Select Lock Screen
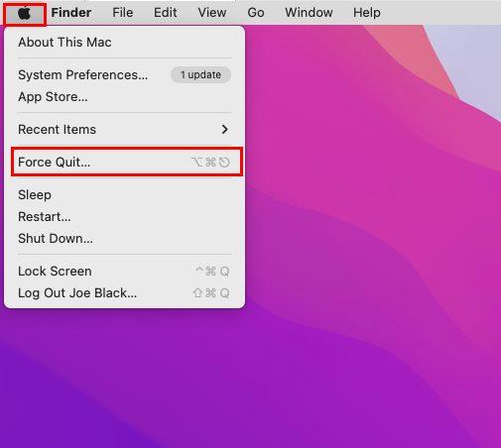The height and width of the screenshot is (448, 501). coord(124,271)
